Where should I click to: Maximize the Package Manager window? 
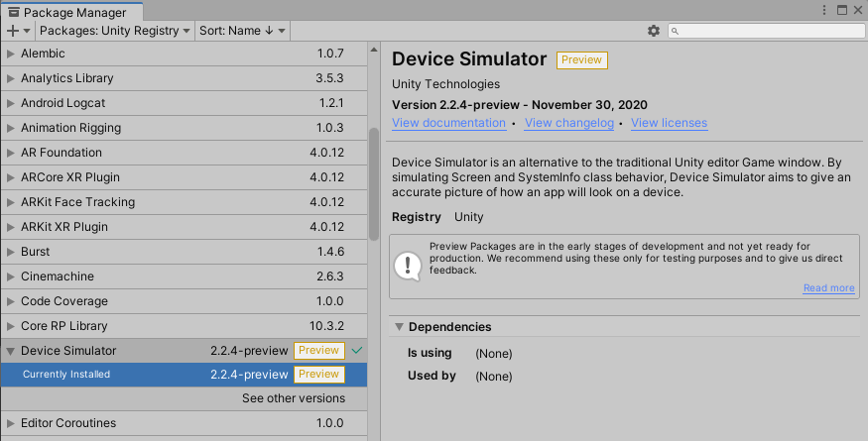842,10
